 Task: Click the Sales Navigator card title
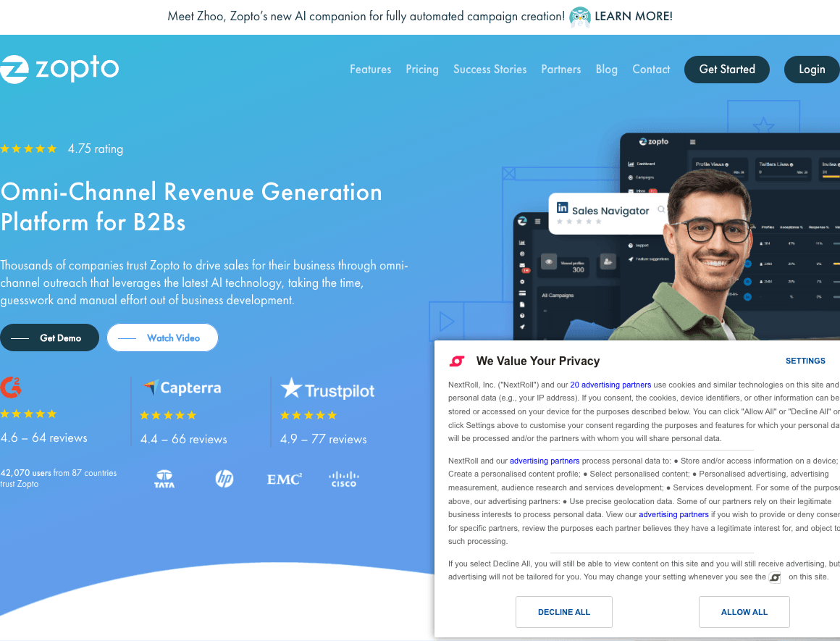click(x=610, y=211)
